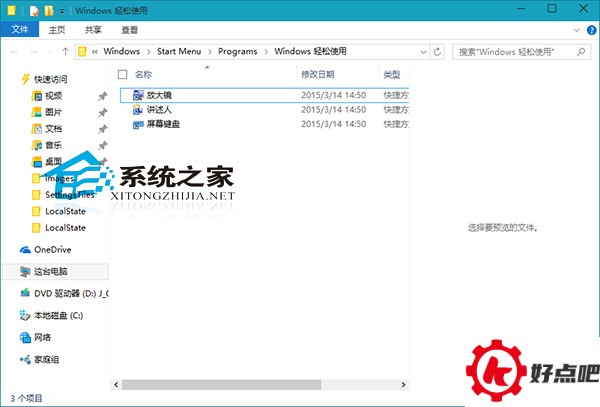The height and width of the screenshot is (407, 600).
Task: Go forward with the right arrow
Action: 34,52
